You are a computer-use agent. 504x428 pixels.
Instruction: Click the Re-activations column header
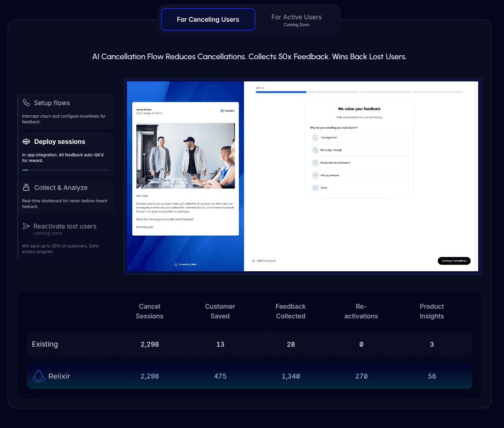[x=361, y=311]
